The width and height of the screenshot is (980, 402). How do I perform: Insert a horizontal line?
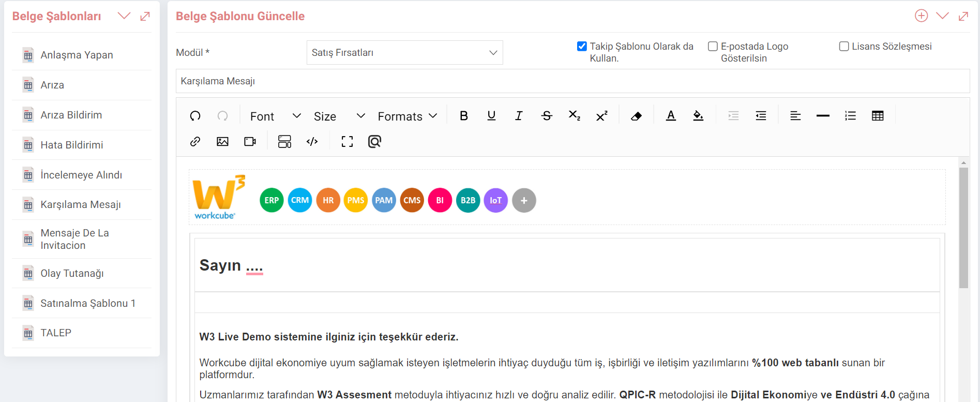tap(823, 116)
